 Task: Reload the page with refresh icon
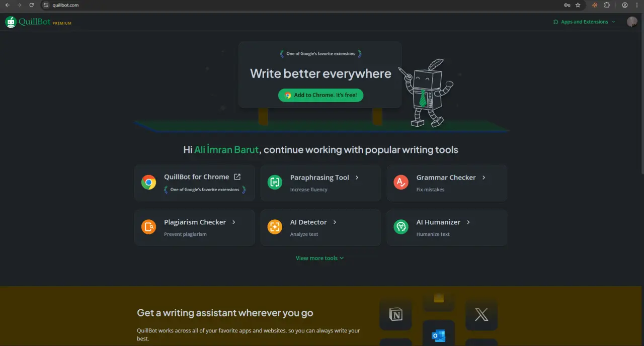31,5
